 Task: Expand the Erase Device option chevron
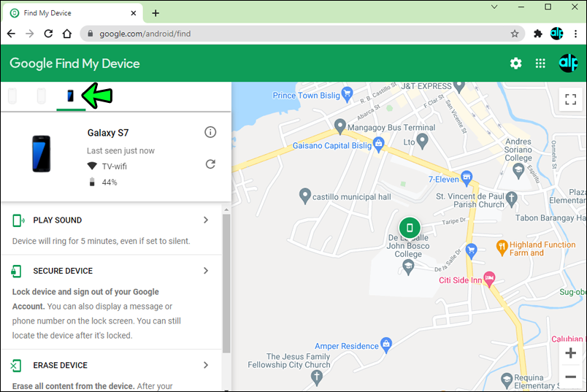tap(206, 365)
